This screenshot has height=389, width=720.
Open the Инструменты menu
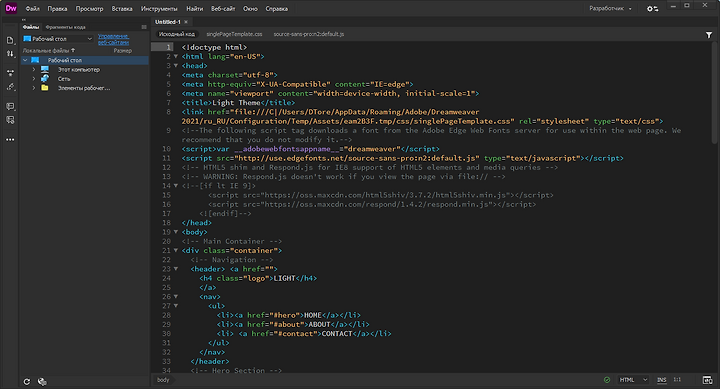click(159, 9)
